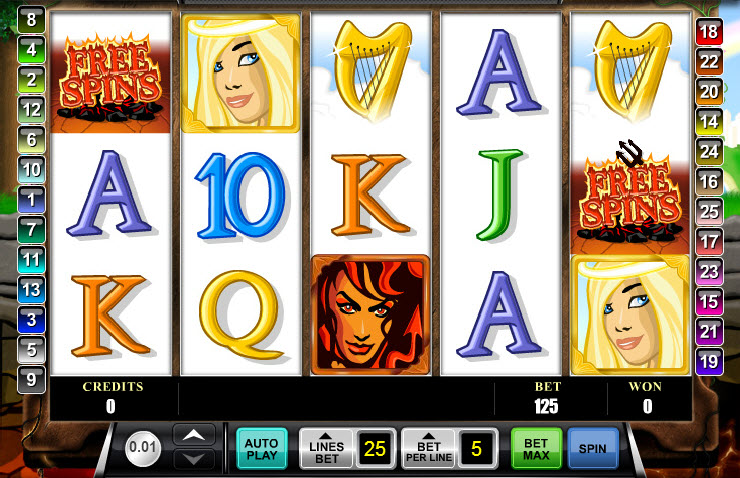Click the bet per line value 5

pos(477,449)
